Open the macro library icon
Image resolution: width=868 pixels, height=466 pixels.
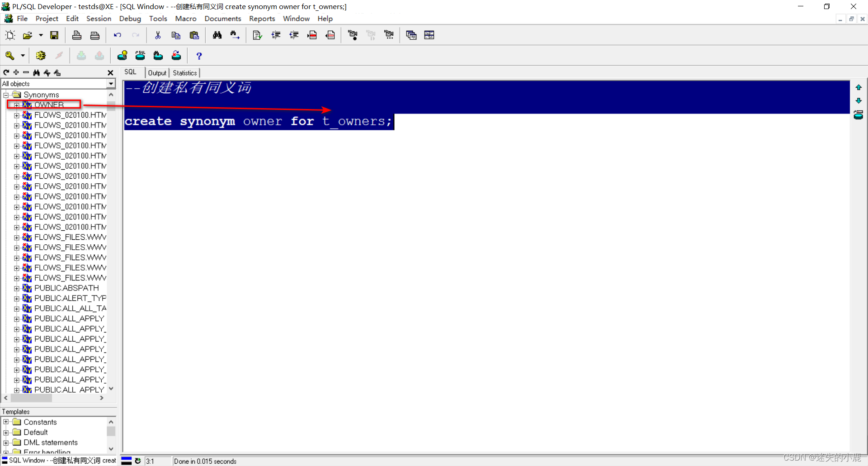coord(389,35)
